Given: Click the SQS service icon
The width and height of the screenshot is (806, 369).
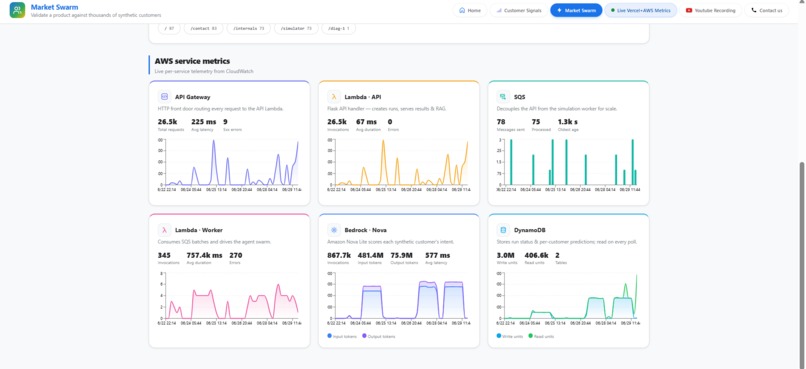Looking at the screenshot, I should (503, 97).
